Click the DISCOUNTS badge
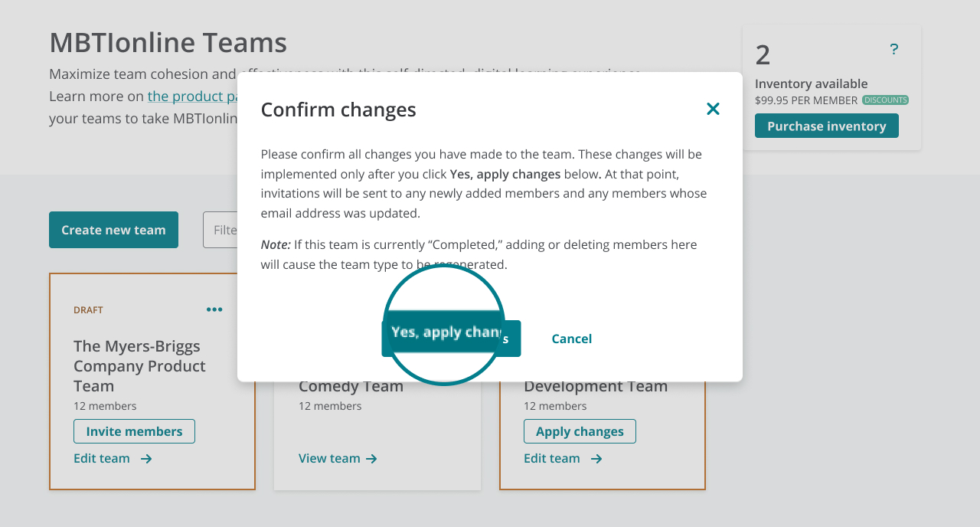The width and height of the screenshot is (980, 527). [885, 100]
